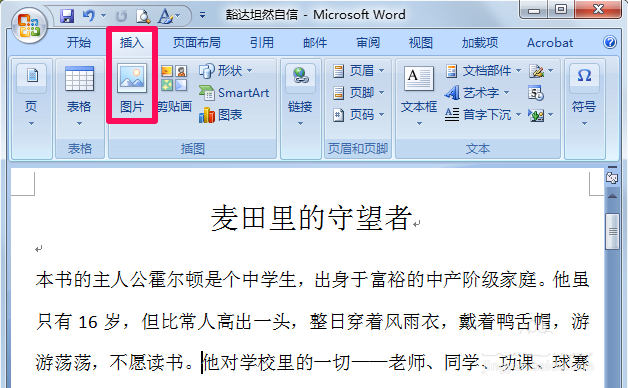Select the 视图 tab
The height and width of the screenshot is (388, 628).
tap(421, 42)
